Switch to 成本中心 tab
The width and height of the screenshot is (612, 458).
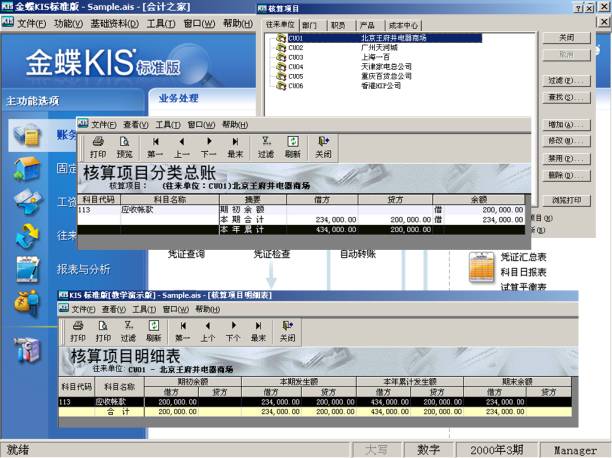(x=403, y=25)
